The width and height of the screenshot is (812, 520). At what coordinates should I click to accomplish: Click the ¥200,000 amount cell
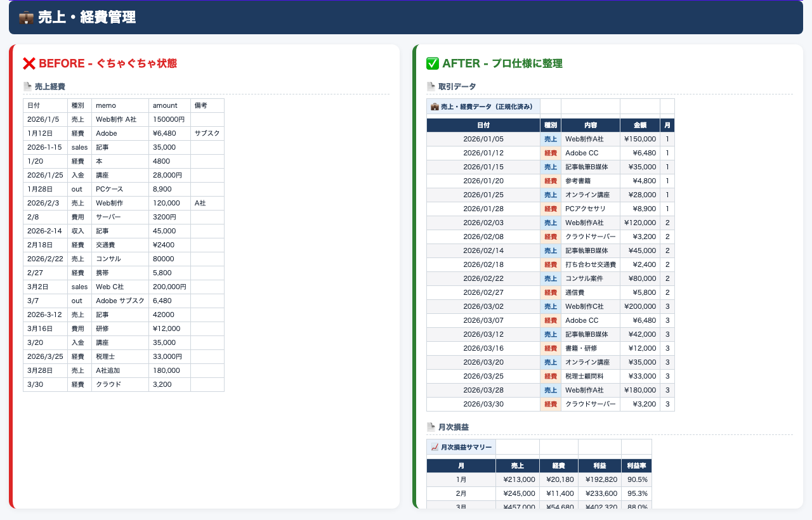(x=640, y=307)
